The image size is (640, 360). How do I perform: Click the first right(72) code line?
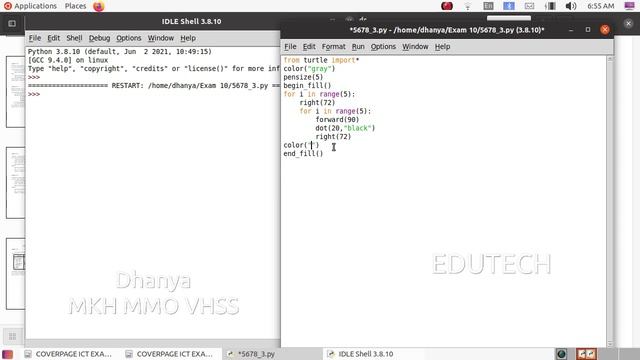coord(317,102)
